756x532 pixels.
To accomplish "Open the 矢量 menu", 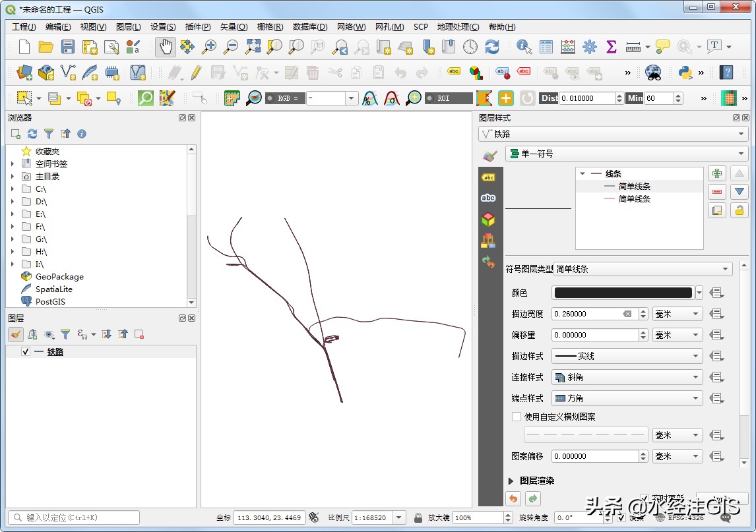I will click(234, 26).
